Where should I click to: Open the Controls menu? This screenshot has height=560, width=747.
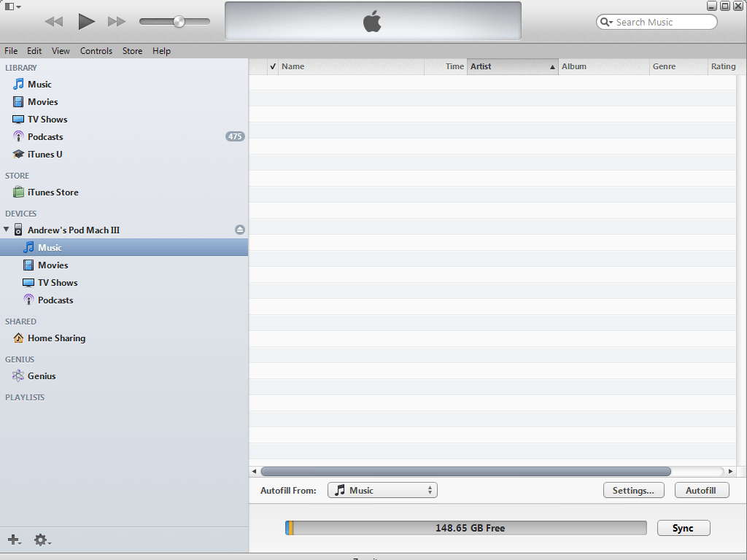[96, 51]
